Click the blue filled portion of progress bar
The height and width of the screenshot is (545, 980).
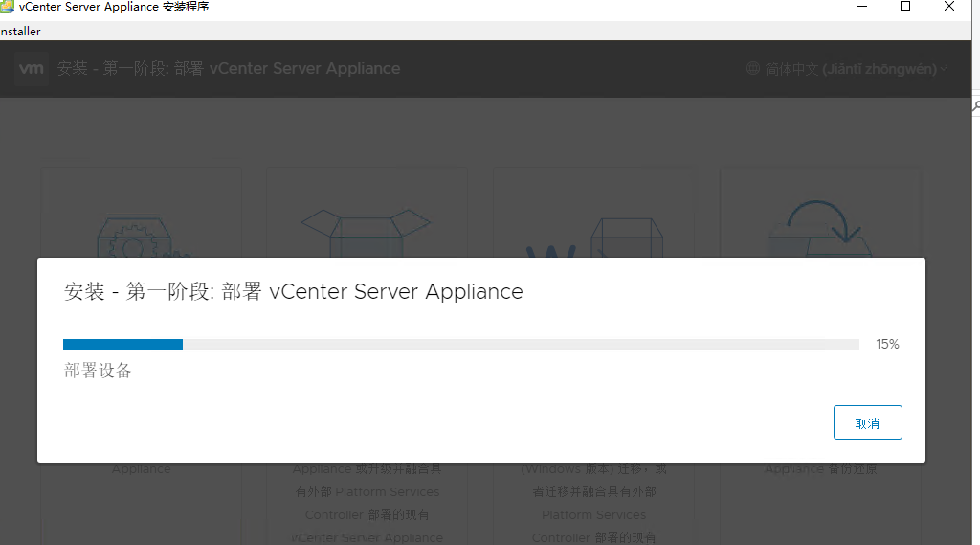tap(122, 344)
